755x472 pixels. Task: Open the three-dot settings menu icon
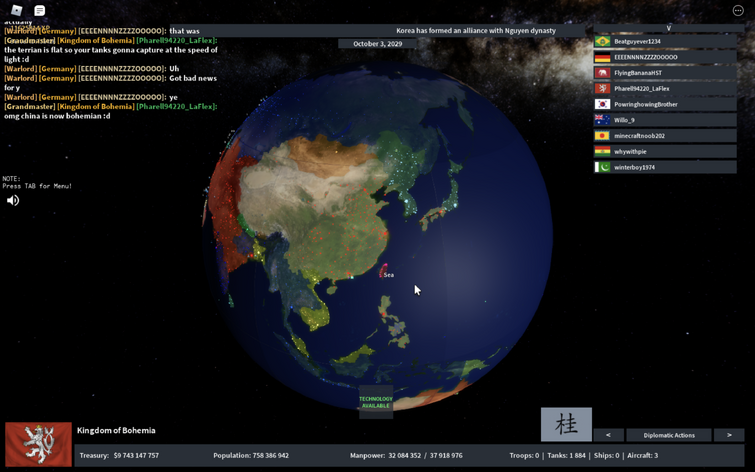point(738,10)
